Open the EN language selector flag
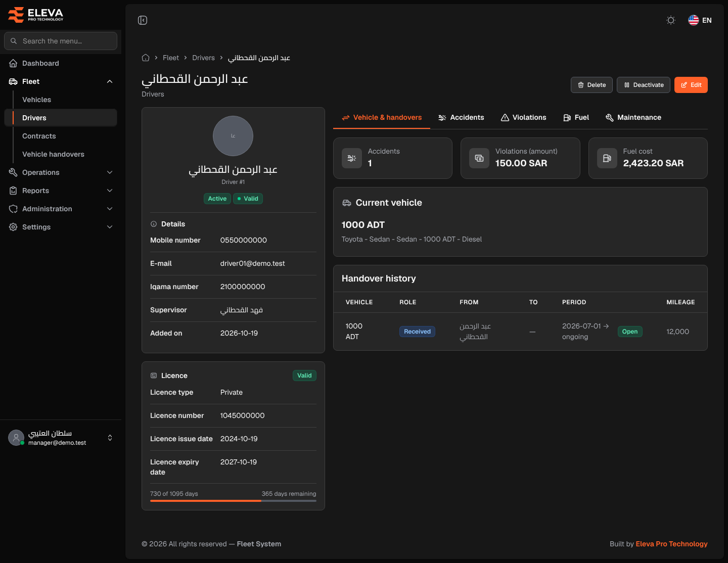This screenshot has width=728, height=563. [700, 20]
